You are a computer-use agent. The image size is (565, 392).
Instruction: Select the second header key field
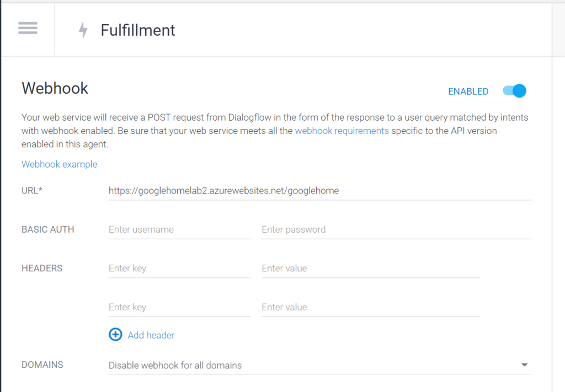pos(179,308)
